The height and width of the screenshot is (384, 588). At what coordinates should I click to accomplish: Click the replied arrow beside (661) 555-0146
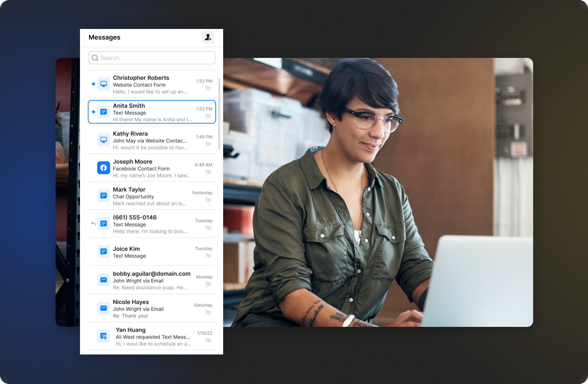93,224
